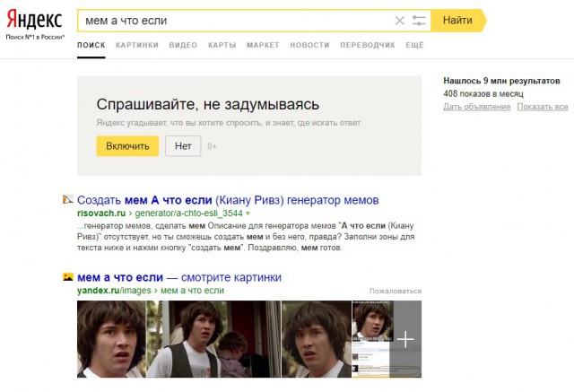
Task: Clear the search query with the X icon
Action: [400, 20]
